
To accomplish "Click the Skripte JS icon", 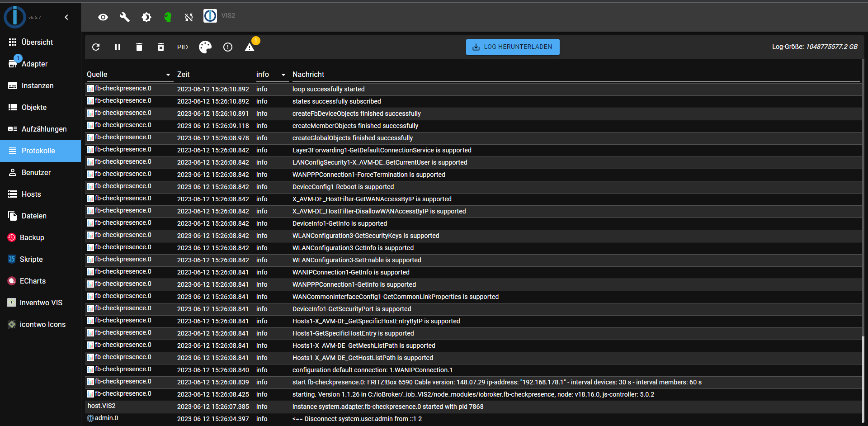I will click(12, 259).
